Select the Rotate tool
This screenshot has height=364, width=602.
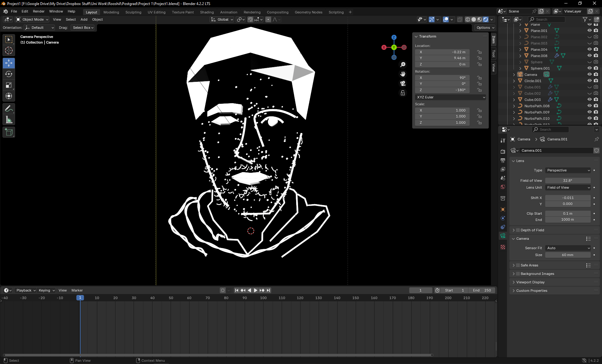coord(9,74)
